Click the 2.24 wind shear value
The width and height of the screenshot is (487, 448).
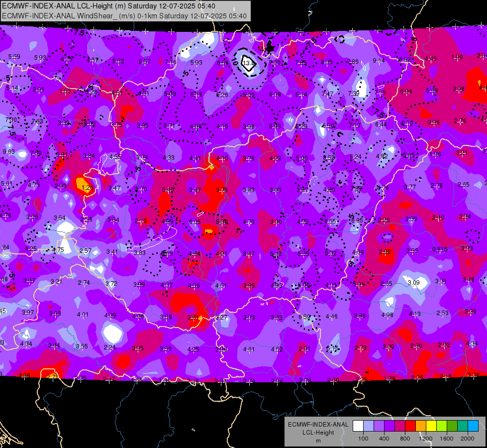point(109,347)
